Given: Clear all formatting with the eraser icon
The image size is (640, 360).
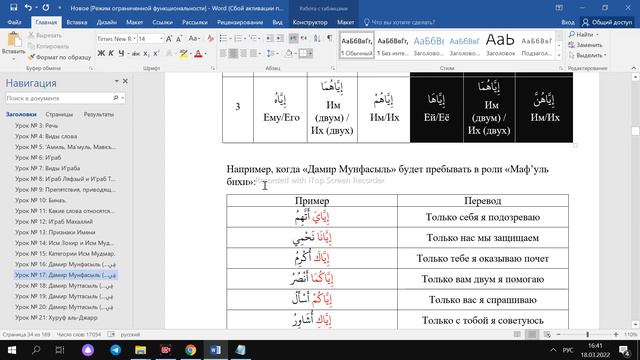Looking at the screenshot, I should click(x=211, y=39).
